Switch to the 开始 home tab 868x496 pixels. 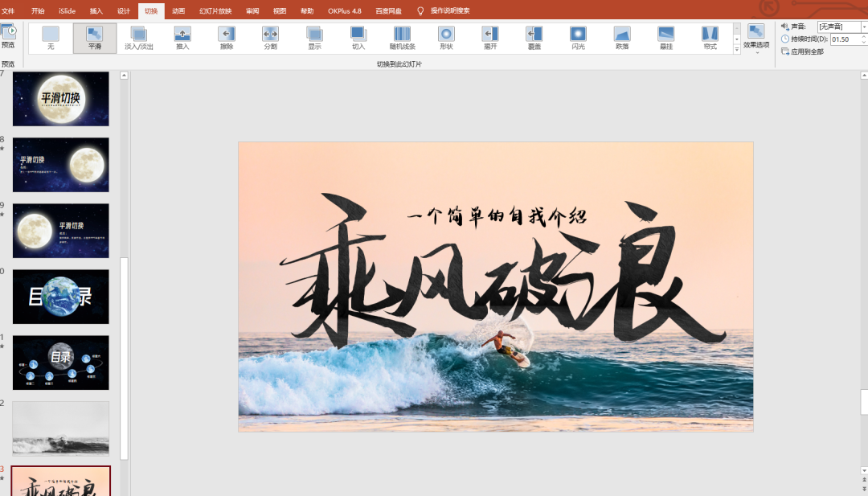tap(38, 11)
